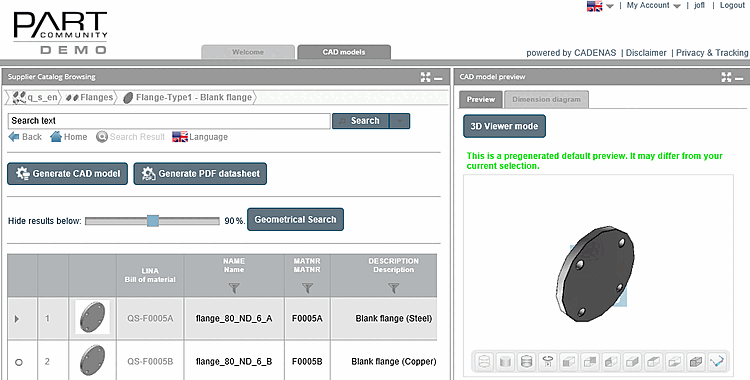Expand the Supplier Catalog Browsing panel fullscreen
750x380 pixels.
[425, 77]
